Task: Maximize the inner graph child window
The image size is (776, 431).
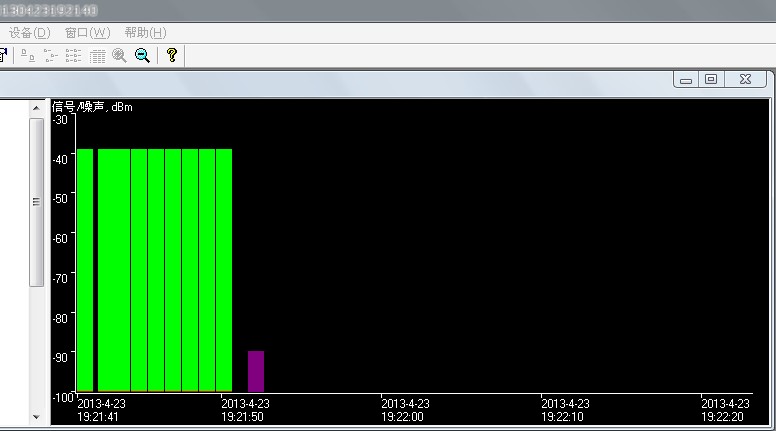Action: point(711,80)
